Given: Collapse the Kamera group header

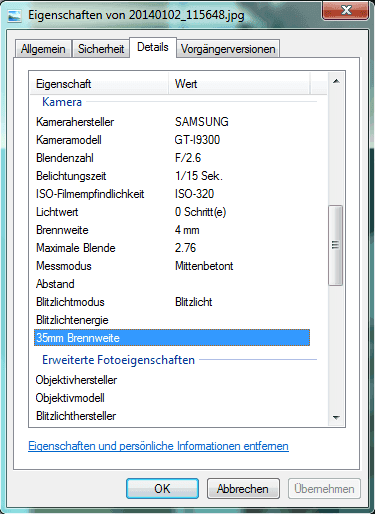Looking at the screenshot, I should click(x=62, y=102).
